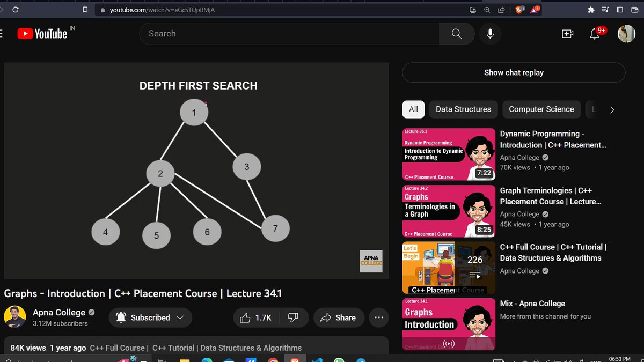644x362 pixels.
Task: Click the 70K views metadata text
Action: 515,167
